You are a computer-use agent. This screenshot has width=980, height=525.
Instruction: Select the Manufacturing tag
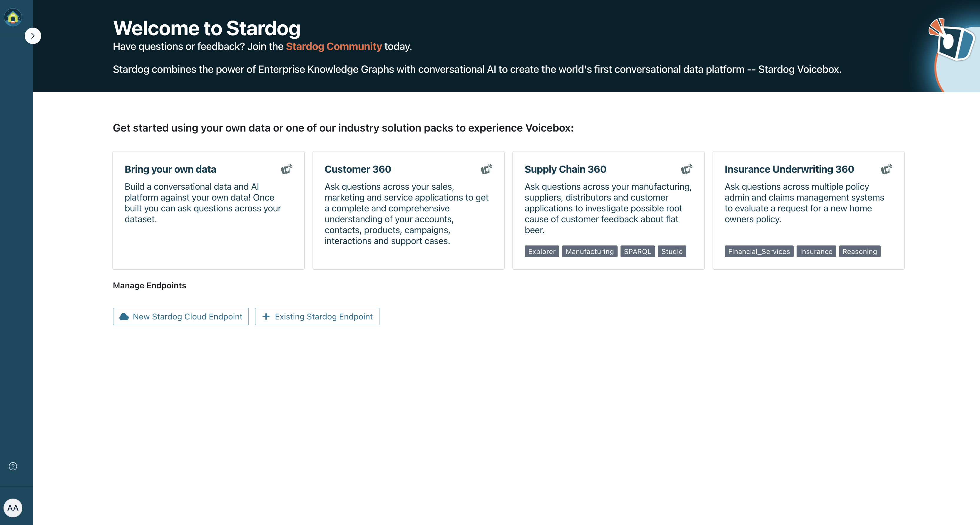click(x=589, y=251)
